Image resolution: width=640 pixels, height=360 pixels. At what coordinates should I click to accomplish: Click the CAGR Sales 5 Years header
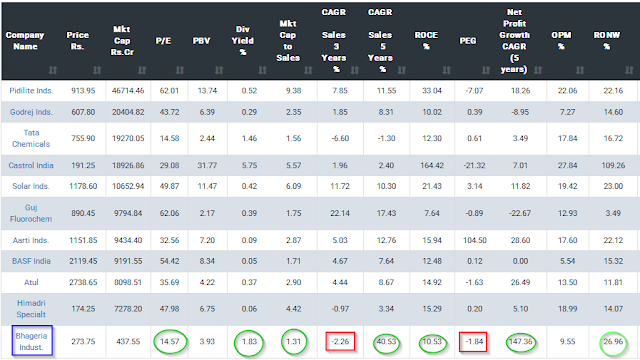tap(380, 41)
